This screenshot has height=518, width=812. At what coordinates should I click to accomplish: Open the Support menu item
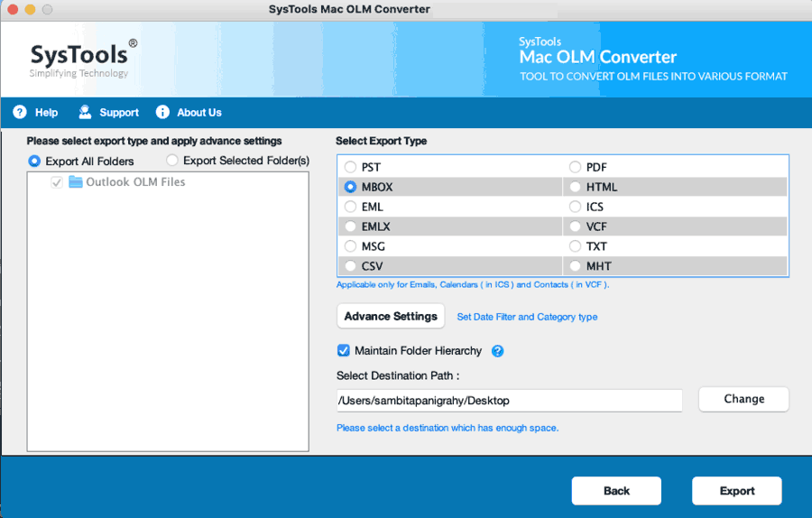pos(119,113)
